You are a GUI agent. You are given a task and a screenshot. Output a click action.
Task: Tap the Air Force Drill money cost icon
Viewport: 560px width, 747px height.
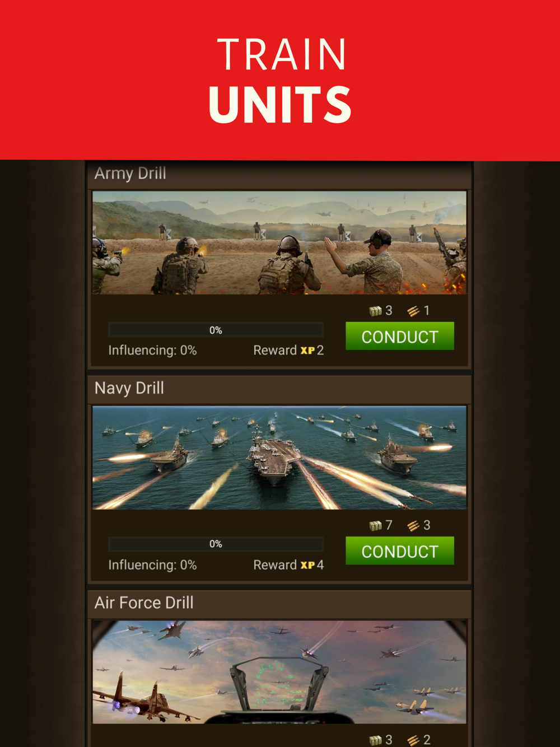375,740
